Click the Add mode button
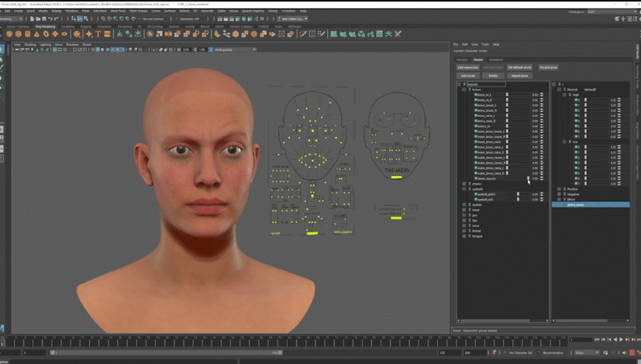 click(x=467, y=76)
